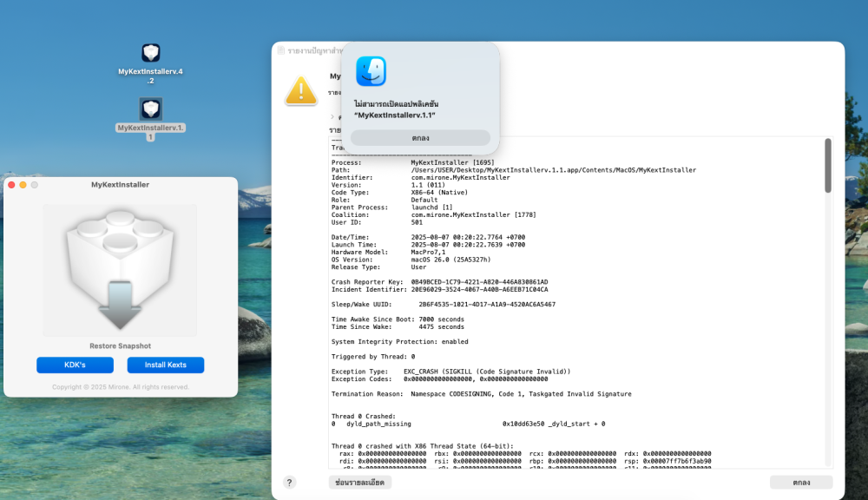Click Release Type User line
Screen dimensions: 868x500
(379, 267)
